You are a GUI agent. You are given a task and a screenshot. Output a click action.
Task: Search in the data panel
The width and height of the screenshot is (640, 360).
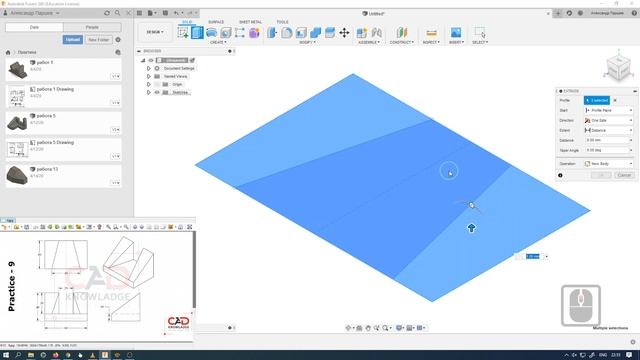118,13
